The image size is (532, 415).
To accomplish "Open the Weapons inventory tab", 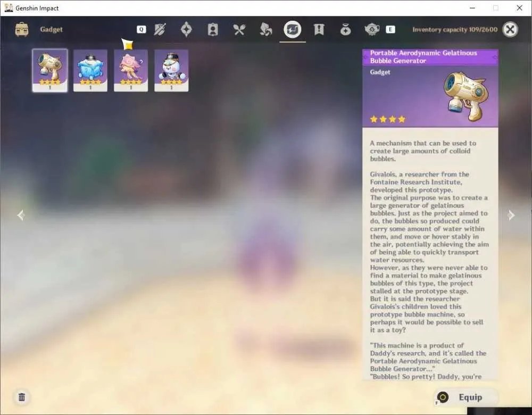I will 160,29.
